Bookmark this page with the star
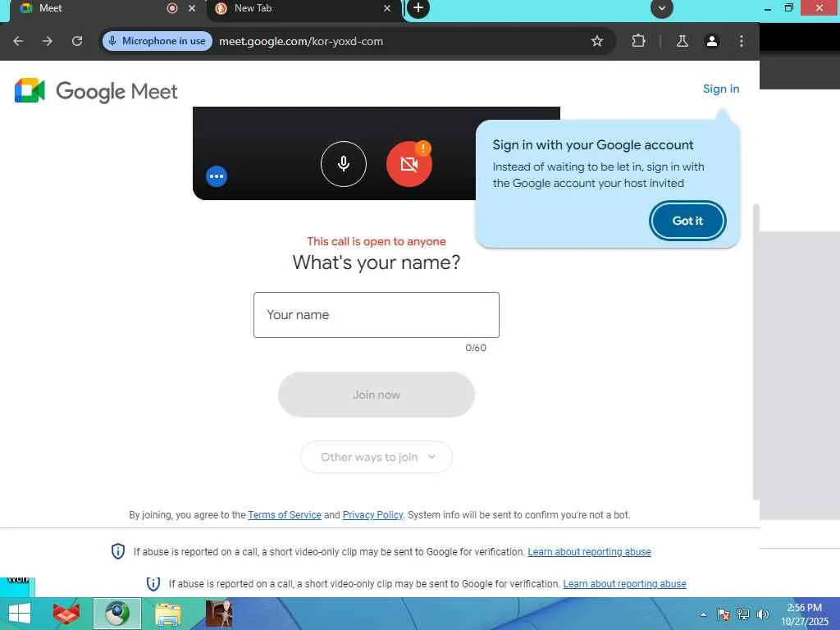 coord(597,41)
